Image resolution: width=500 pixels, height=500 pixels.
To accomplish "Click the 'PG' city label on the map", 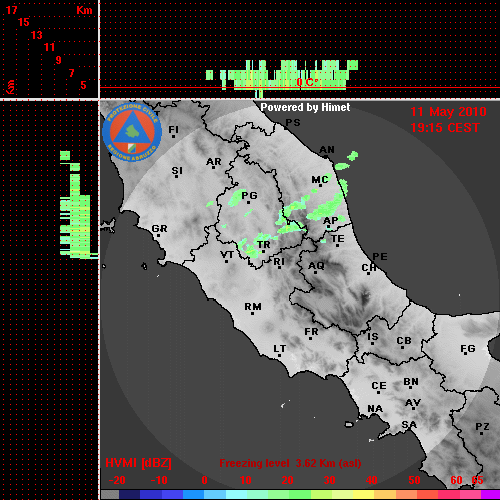I will [x=249, y=195].
